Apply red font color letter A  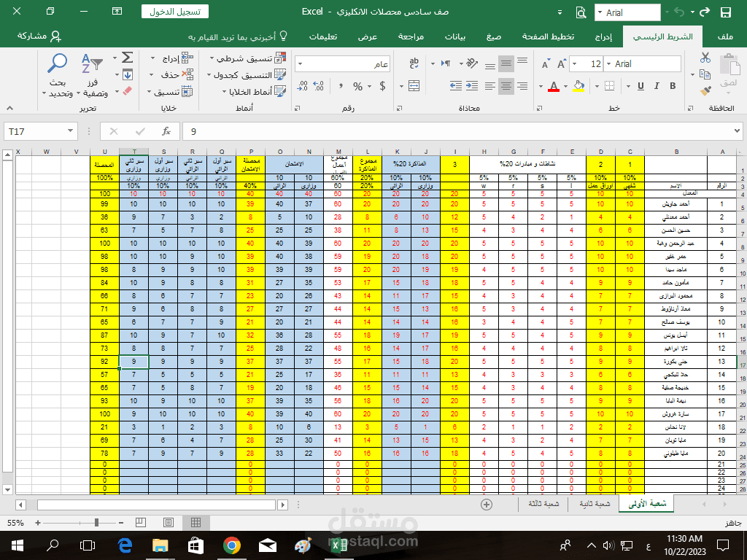tap(553, 86)
